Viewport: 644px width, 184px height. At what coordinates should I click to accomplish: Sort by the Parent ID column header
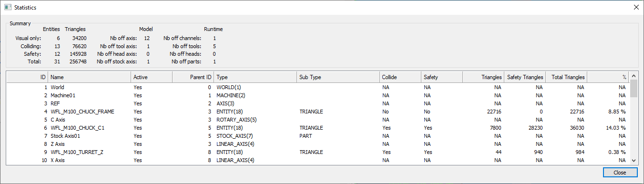[193, 77]
